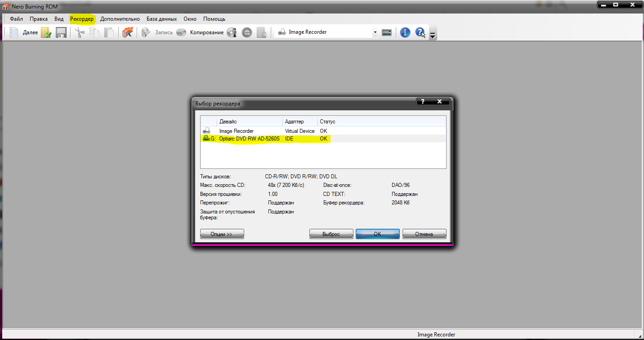Screen dimensions: 644x340
Task: Save the compilation with the floppy disk icon
Action: 61,32
